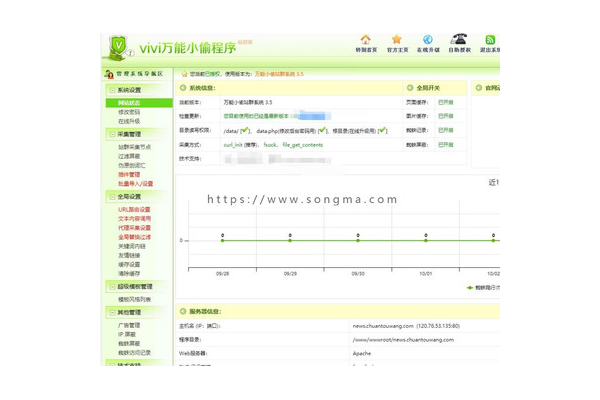Click the user icon beside 管理系统导航区
The image size is (600, 400).
point(108,74)
